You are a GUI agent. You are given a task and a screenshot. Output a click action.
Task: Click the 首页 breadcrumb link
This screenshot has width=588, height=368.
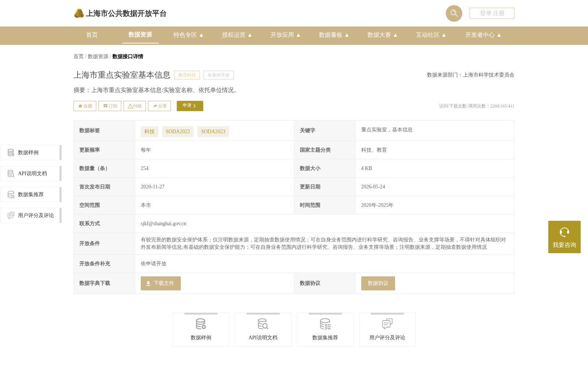pos(79,57)
